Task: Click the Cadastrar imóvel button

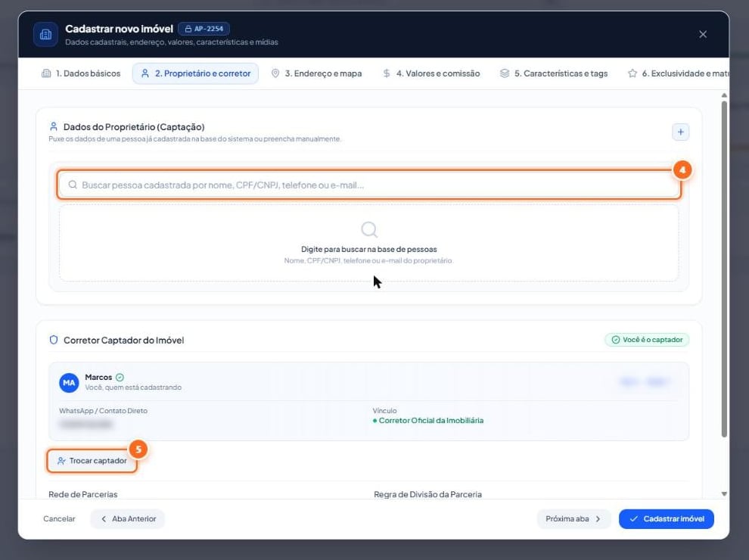Action: [667, 519]
